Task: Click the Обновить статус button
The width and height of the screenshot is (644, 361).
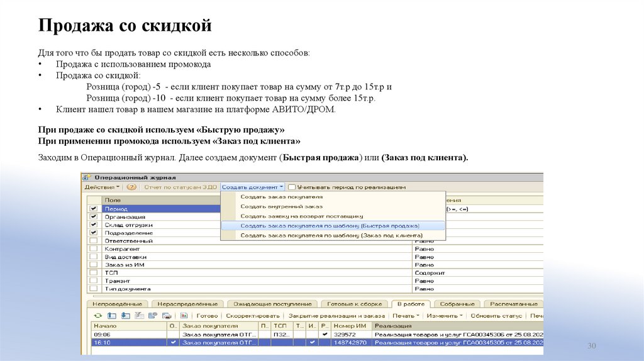Action: tap(496, 316)
